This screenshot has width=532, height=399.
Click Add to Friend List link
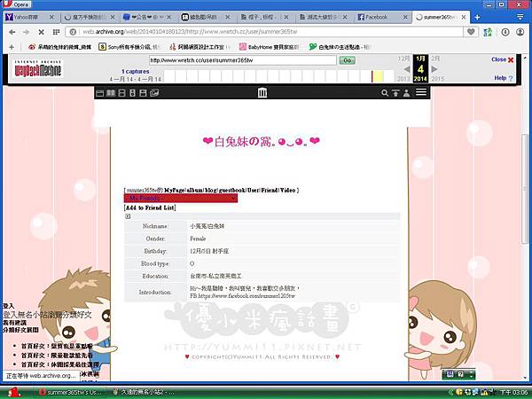(150, 207)
